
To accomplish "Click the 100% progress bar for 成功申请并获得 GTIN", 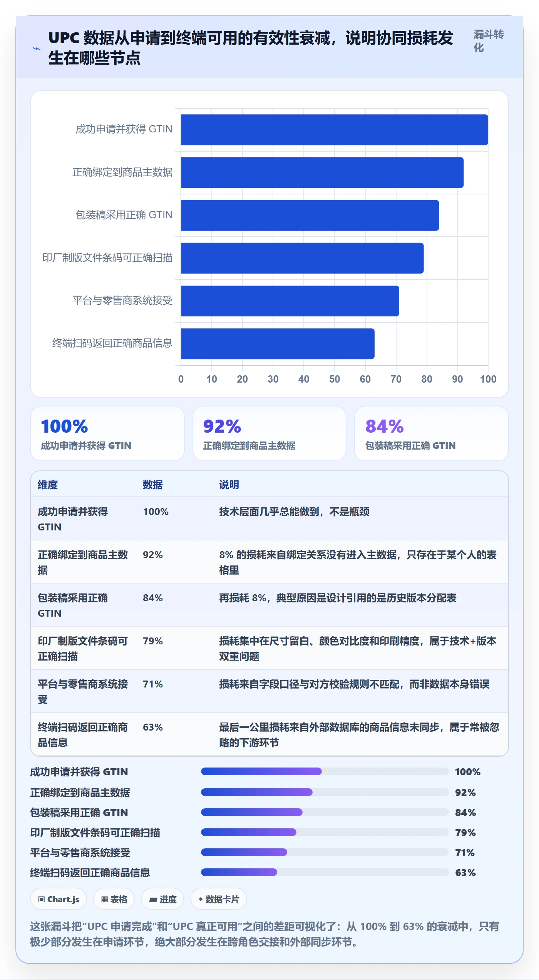I will click(325, 771).
